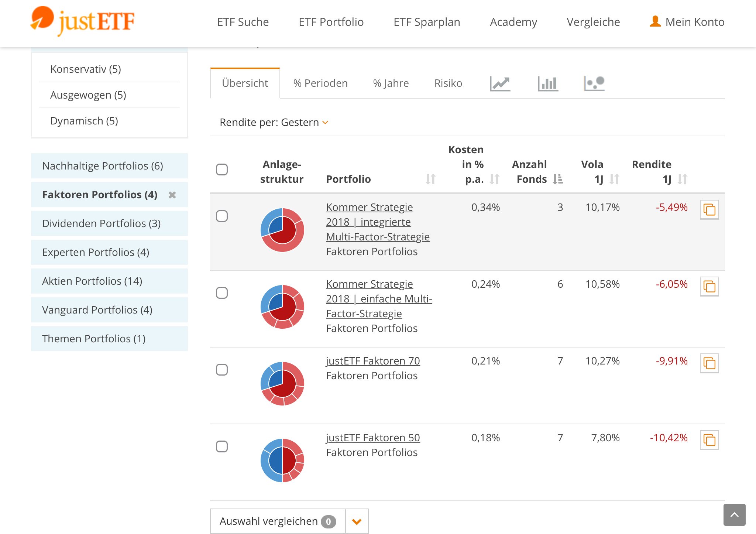This screenshot has height=534, width=756.
Task: Switch to the % Perioden tab
Action: pos(320,83)
